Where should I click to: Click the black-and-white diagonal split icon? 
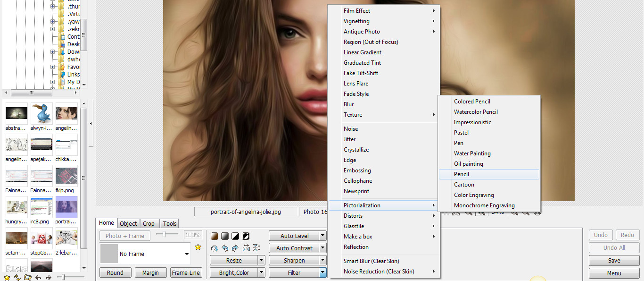(235, 236)
